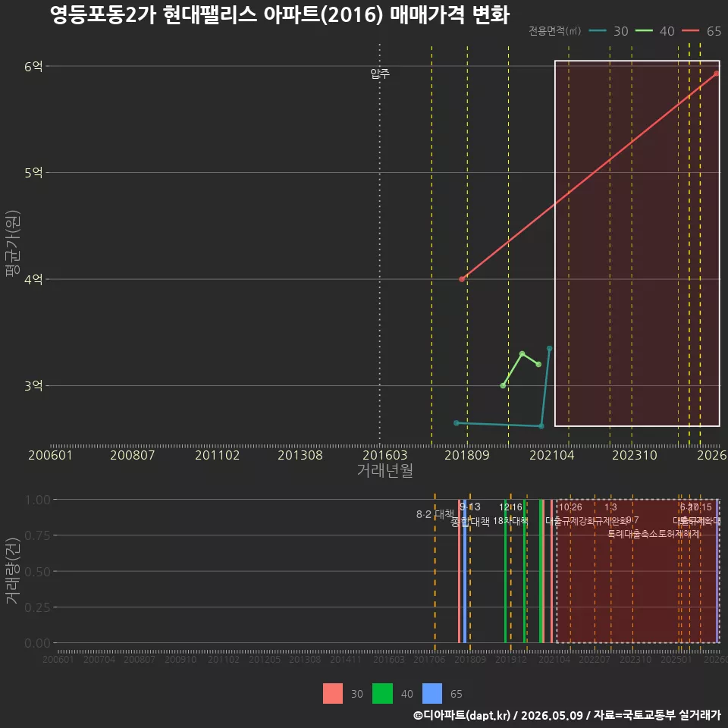
Task: Click the '201308' price-chart x-axis label
Action: pyautogui.click(x=300, y=456)
